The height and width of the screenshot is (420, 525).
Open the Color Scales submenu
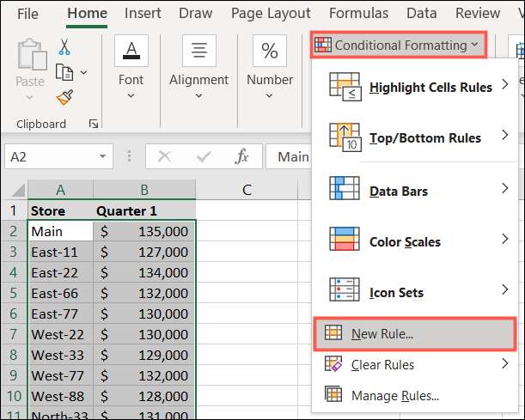click(416, 242)
